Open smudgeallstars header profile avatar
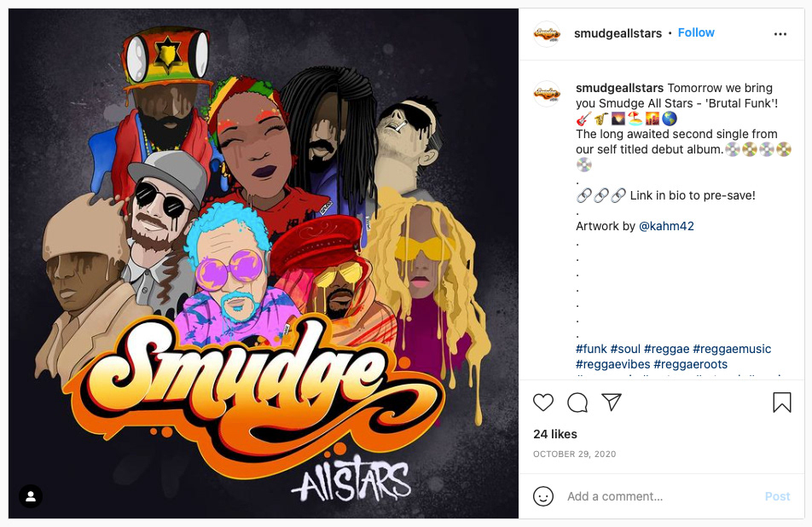Viewport: 812px width, 527px height. pyautogui.click(x=547, y=34)
